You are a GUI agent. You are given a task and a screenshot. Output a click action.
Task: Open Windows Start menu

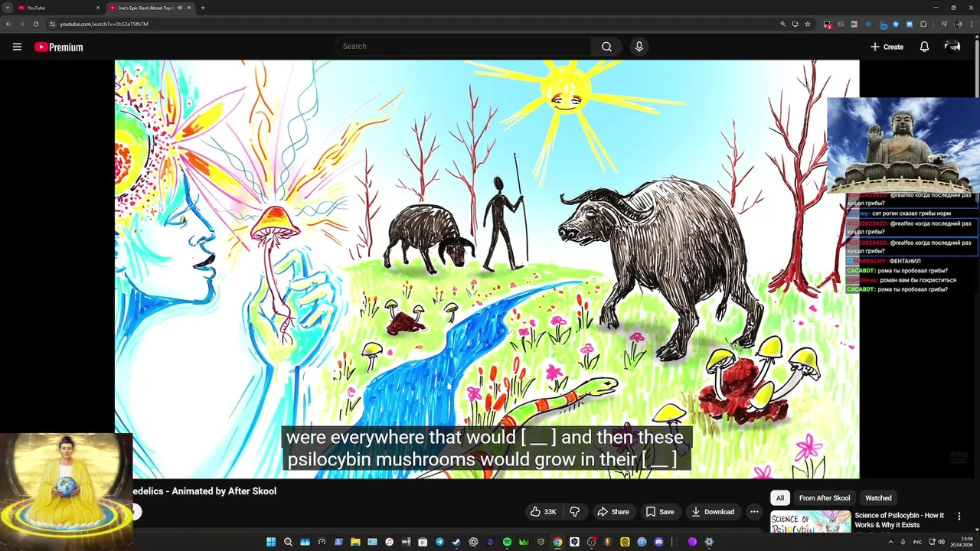click(x=271, y=542)
